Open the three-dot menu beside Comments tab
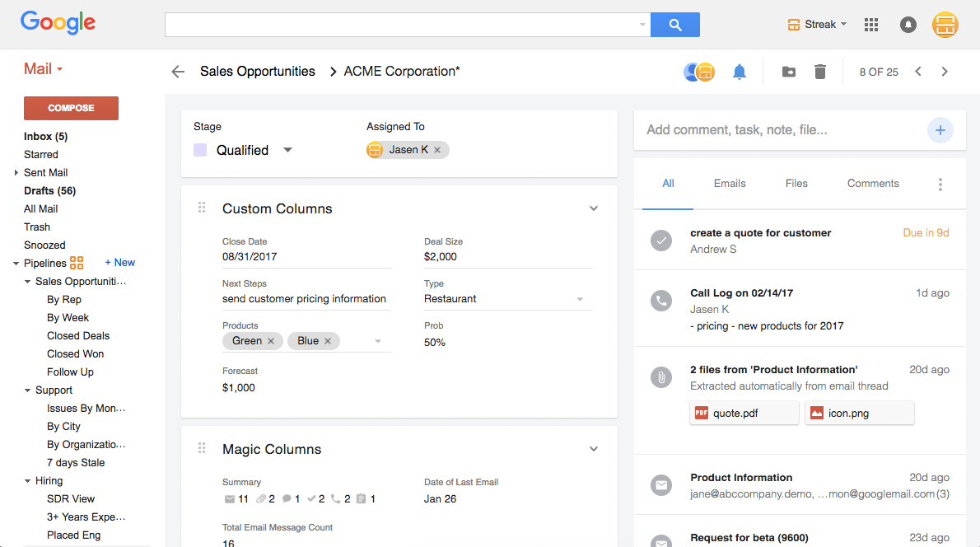 940,184
